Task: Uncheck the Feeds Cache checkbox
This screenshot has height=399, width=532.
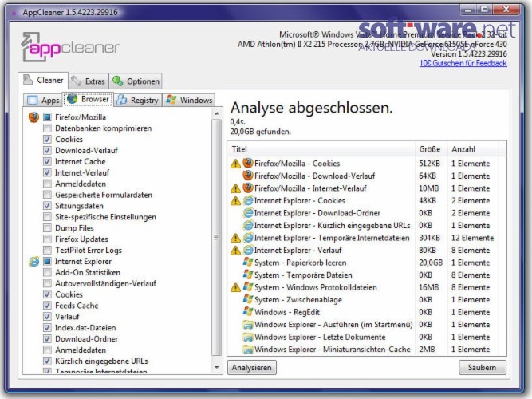Action: point(47,306)
